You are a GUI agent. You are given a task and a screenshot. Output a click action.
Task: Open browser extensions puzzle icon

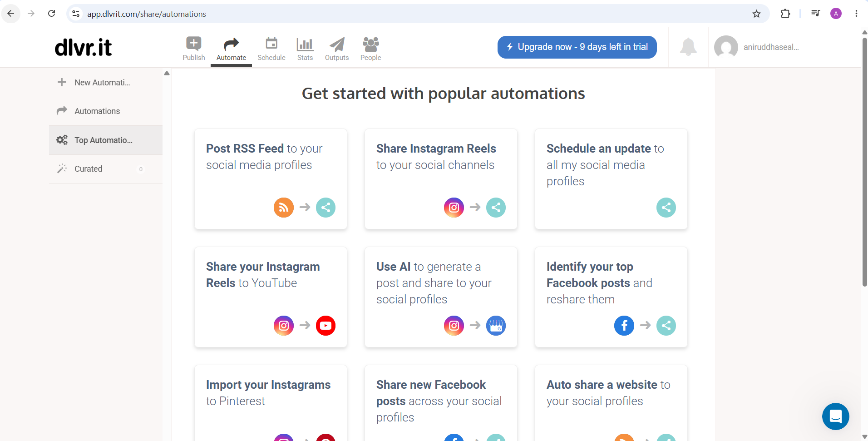pos(785,14)
